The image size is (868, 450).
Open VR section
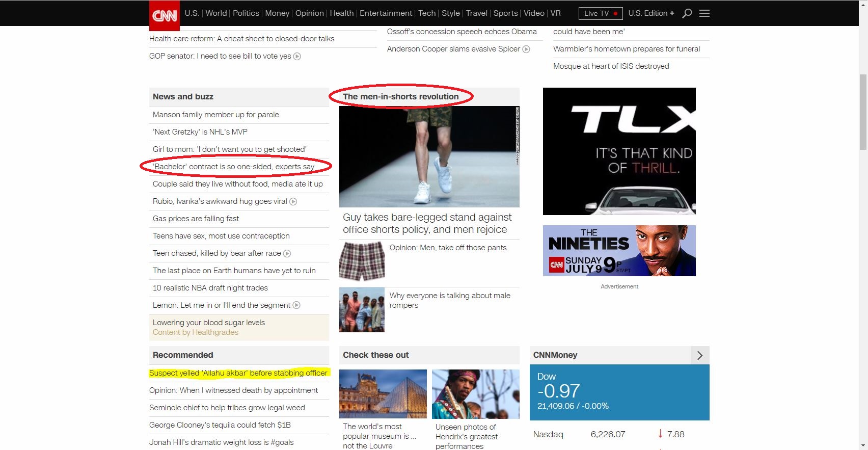(556, 13)
